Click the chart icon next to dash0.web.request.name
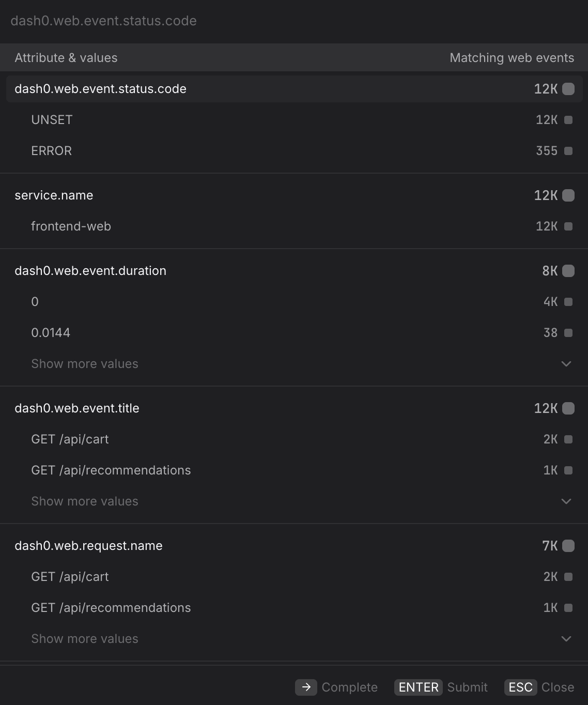The height and width of the screenshot is (705, 588). [x=568, y=545]
